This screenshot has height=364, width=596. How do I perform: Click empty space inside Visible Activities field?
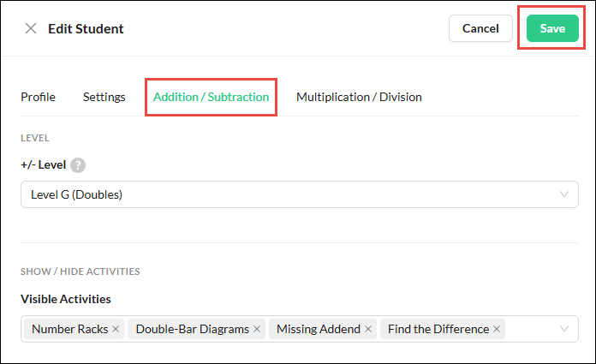tap(532, 329)
